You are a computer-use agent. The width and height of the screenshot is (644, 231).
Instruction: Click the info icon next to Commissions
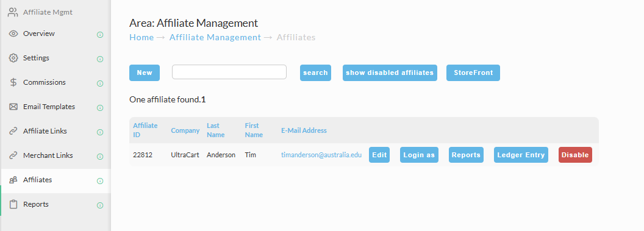(100, 84)
